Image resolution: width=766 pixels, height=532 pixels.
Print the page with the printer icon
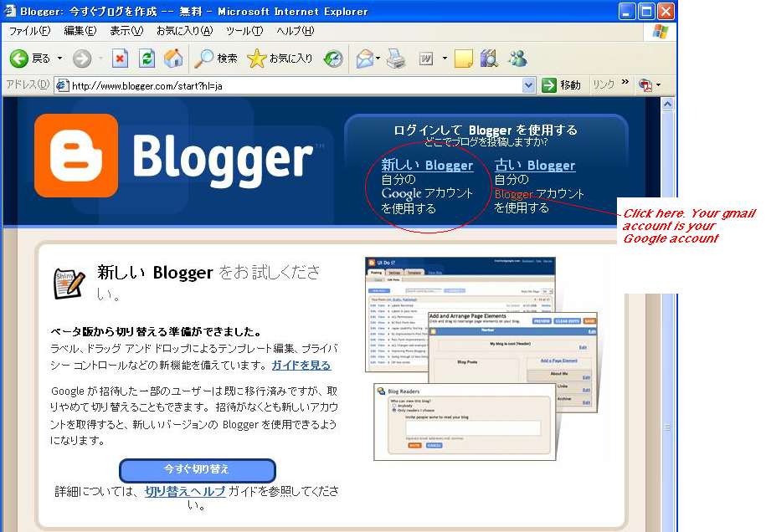tap(396, 59)
